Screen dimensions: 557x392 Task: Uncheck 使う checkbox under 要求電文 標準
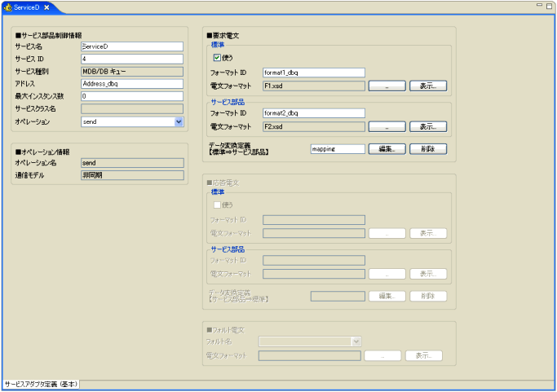217,59
